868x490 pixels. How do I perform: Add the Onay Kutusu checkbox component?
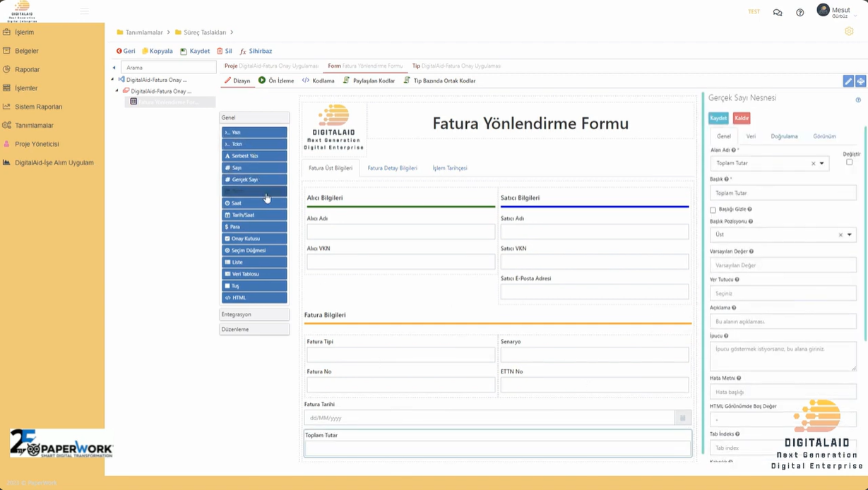254,239
